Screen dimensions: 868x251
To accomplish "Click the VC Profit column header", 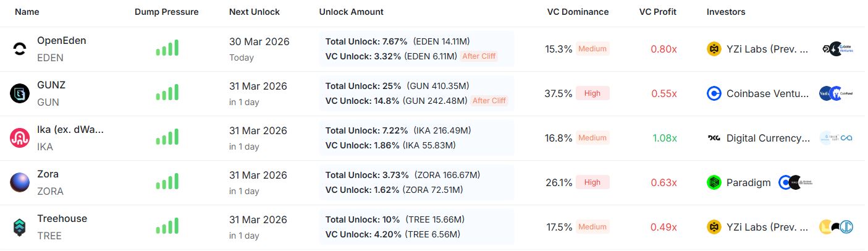I will tap(657, 12).
